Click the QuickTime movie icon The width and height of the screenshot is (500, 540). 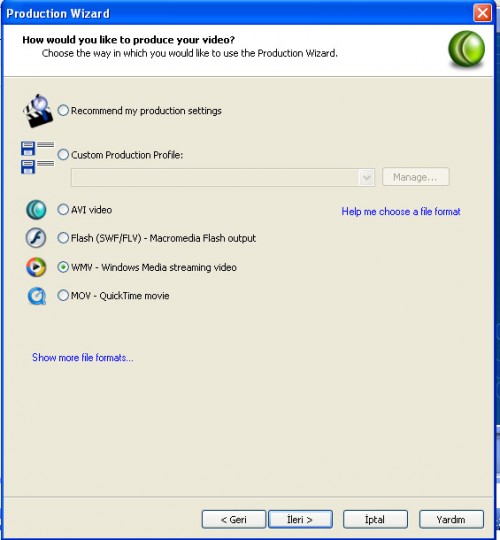pyautogui.click(x=37, y=296)
